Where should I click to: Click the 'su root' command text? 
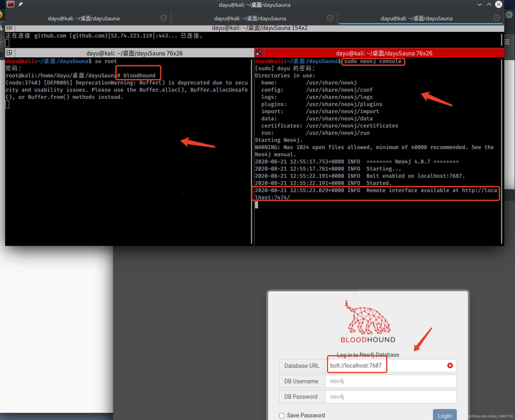coord(106,61)
